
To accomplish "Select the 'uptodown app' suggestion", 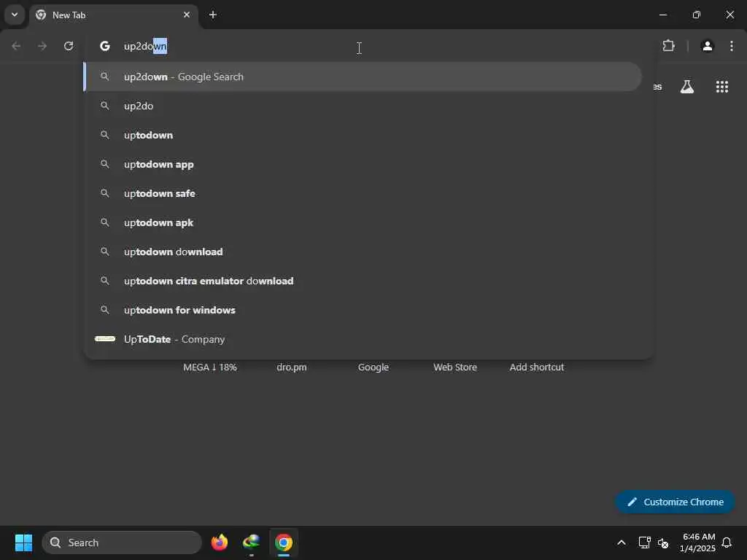I will (362, 164).
